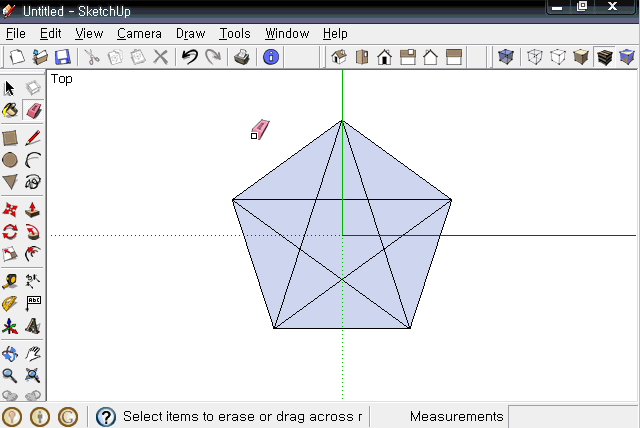Select the Scale tool
The height and width of the screenshot is (428, 640).
pos(10,254)
